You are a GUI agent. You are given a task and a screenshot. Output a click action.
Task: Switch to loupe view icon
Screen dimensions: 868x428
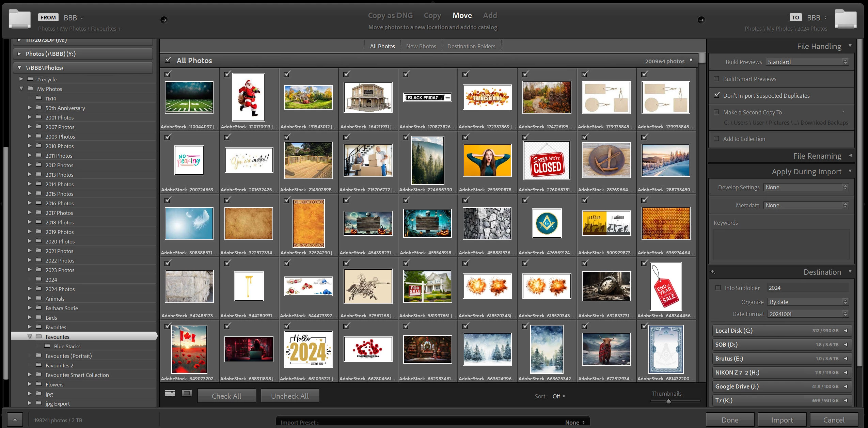click(187, 393)
